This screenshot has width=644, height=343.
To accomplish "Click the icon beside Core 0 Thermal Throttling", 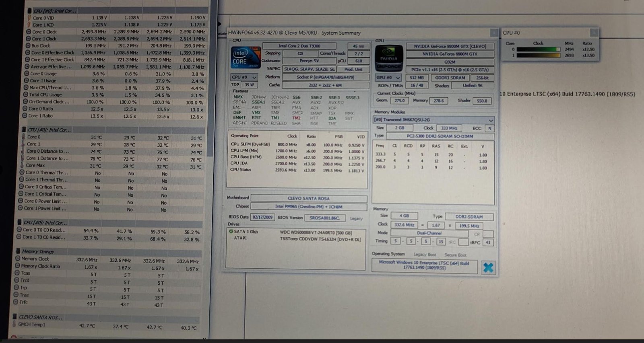I will pos(21,172).
